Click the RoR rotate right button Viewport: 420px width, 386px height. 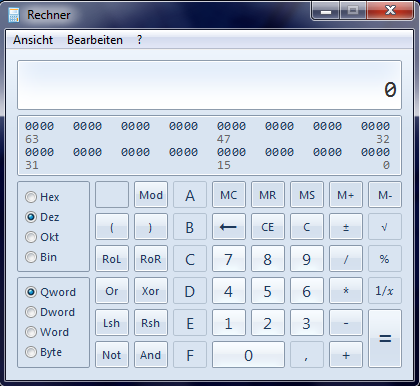coord(151,259)
